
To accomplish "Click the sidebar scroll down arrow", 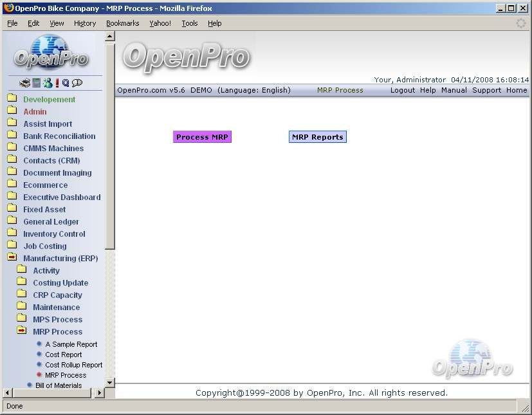I will coord(109,382).
